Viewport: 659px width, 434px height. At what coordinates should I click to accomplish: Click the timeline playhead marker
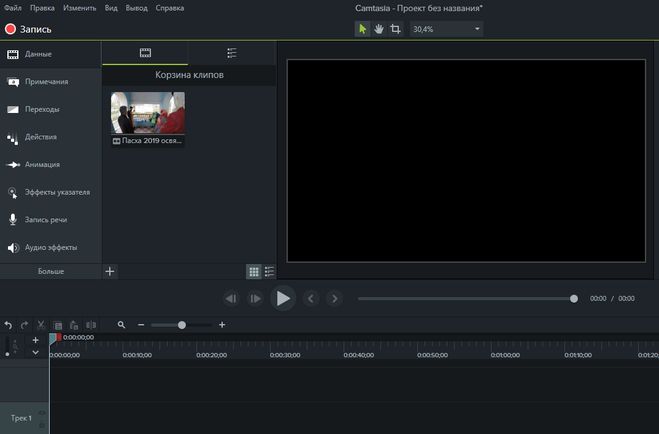(55, 337)
